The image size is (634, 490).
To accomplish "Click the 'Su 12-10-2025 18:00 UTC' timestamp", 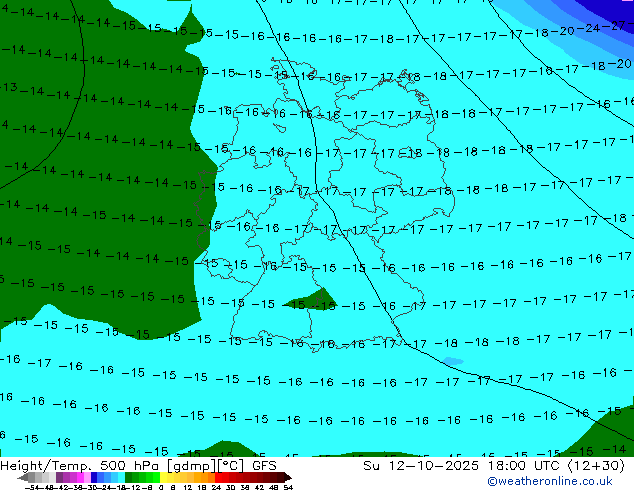I will [x=463, y=466].
